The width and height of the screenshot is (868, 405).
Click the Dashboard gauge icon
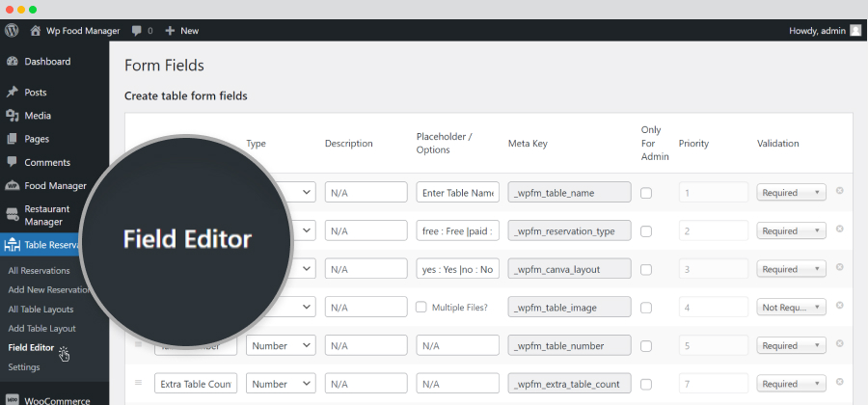13,62
